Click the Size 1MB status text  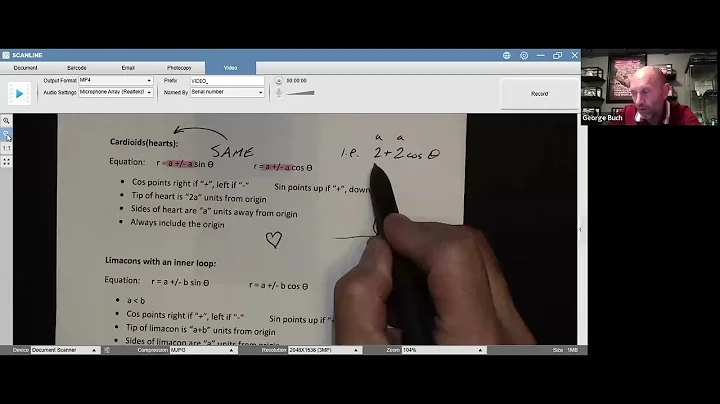[565, 350]
